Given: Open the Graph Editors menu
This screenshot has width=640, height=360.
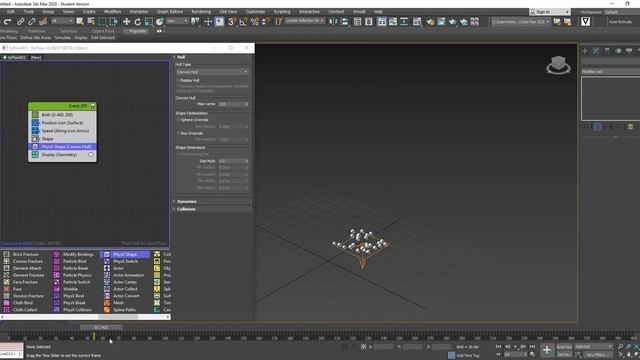Looking at the screenshot, I should tap(170, 12).
